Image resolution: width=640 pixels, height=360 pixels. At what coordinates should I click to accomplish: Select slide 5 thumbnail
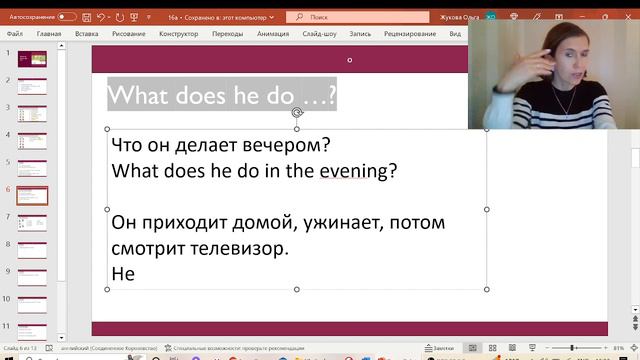(x=32, y=169)
